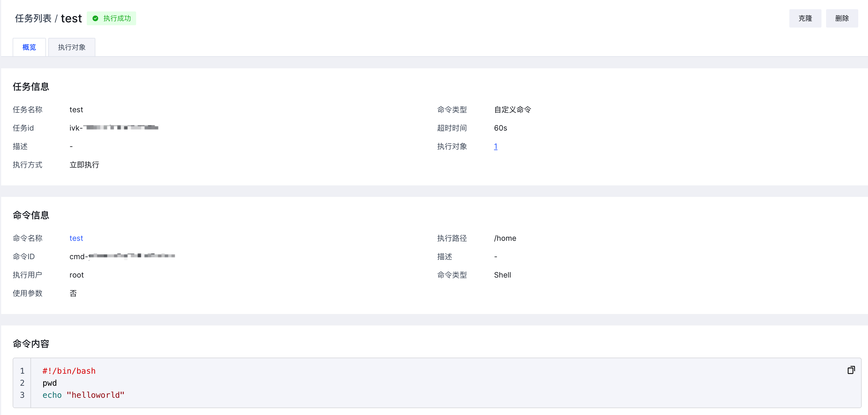Click the 删除 button
Screen dimensions: 868x415
coord(842,18)
